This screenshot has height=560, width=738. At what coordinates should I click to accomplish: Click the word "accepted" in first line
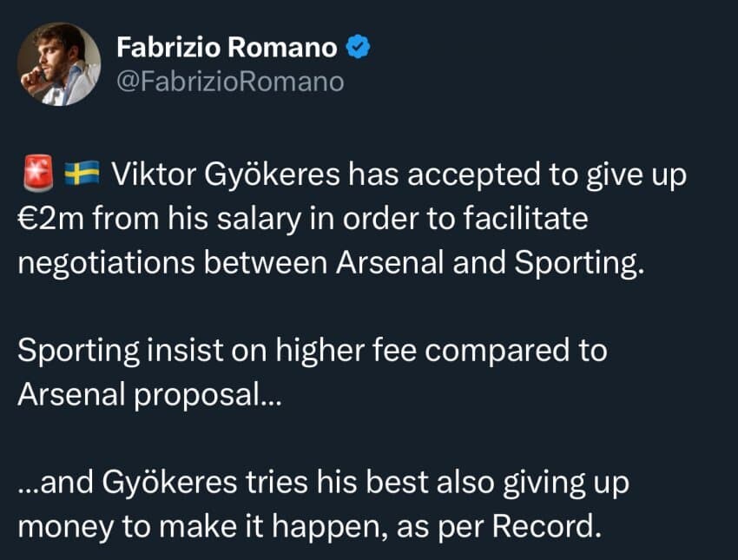pos(474,176)
